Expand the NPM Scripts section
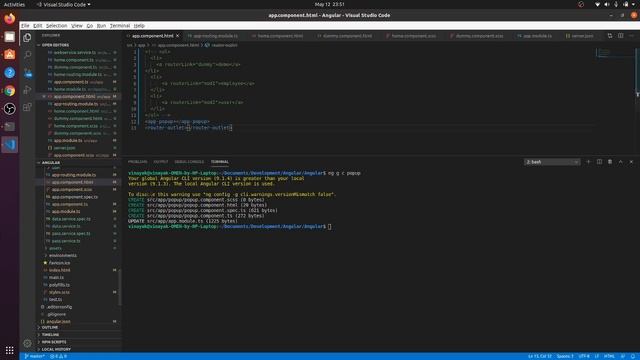640x360 pixels. tap(54, 342)
